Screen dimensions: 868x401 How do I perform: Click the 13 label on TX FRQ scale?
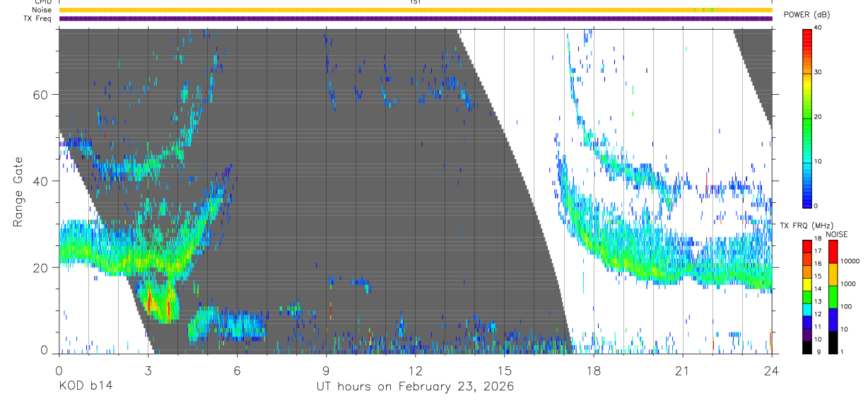818,301
